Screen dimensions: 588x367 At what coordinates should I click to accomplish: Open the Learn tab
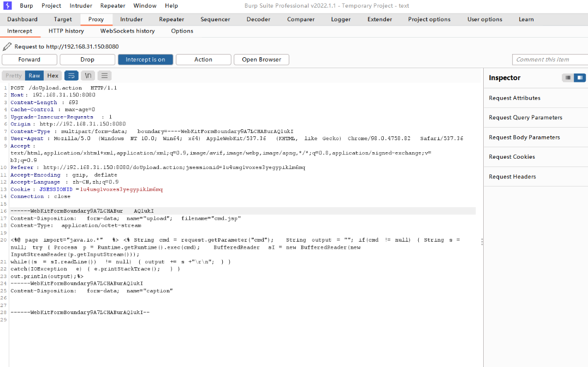[526, 20]
